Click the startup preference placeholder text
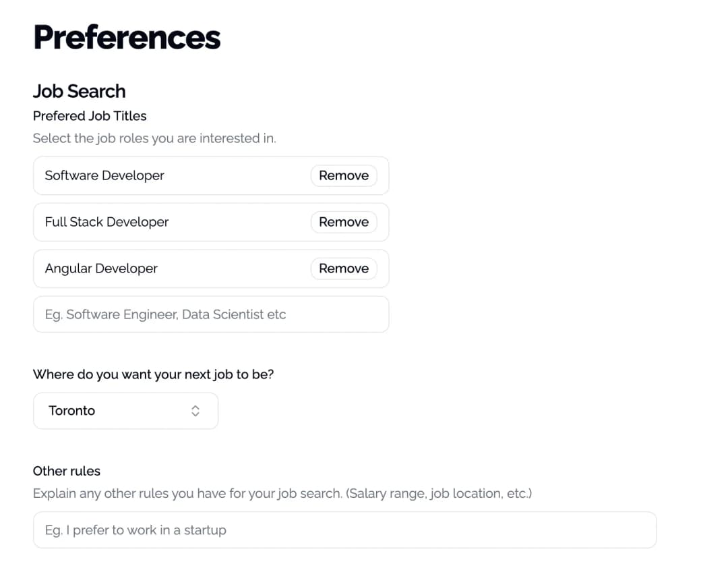Image resolution: width=728 pixels, height=568 pixels. click(135, 530)
